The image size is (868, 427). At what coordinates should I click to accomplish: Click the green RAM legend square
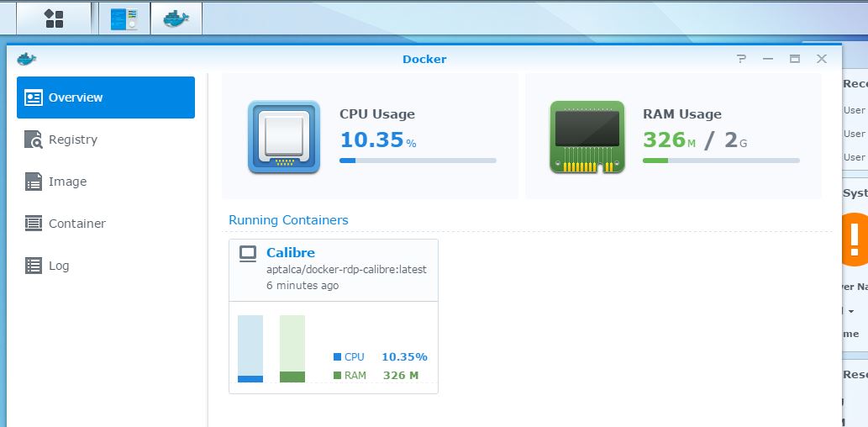point(337,376)
